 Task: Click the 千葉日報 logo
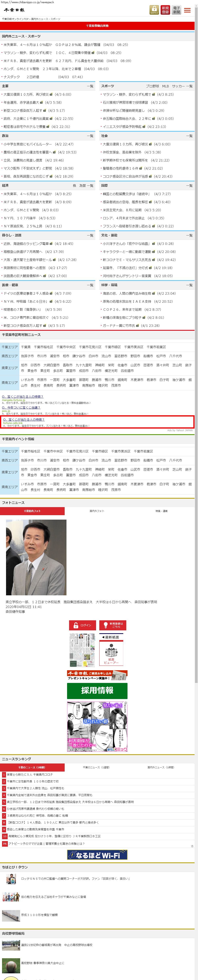[14, 10]
